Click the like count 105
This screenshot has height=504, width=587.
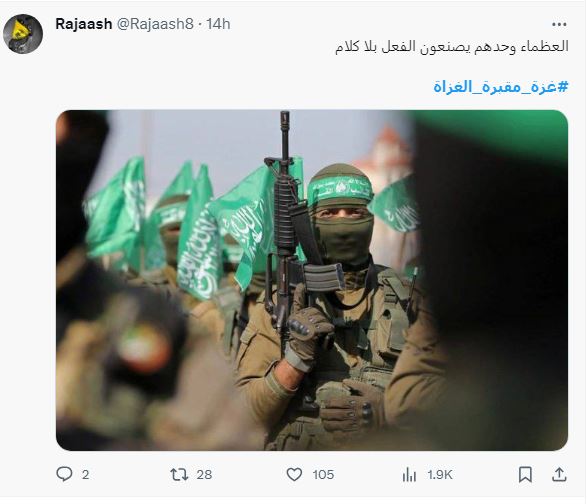click(323, 475)
